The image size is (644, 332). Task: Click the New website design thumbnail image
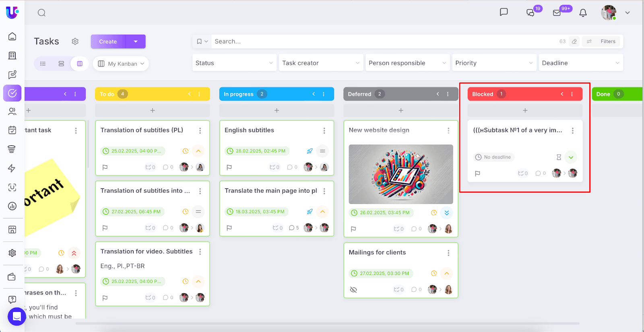(400, 174)
